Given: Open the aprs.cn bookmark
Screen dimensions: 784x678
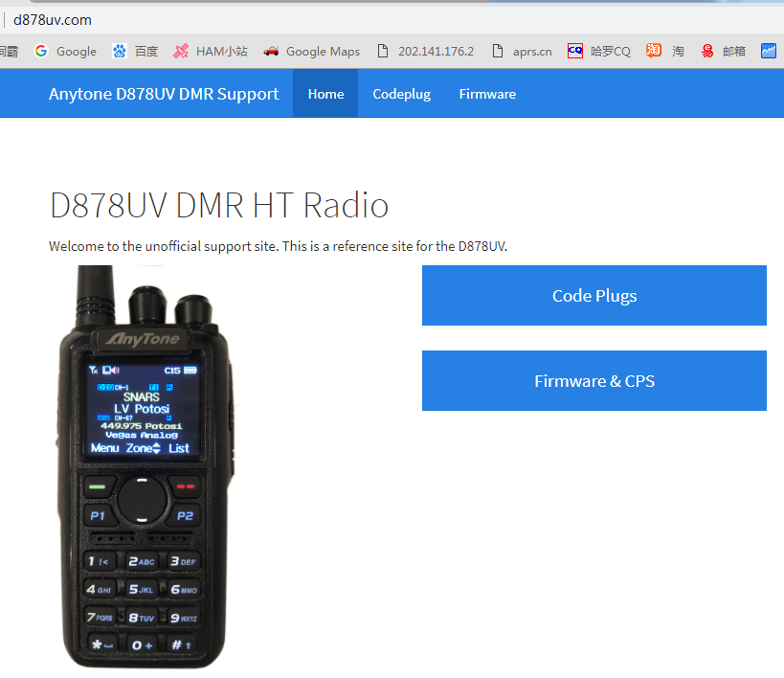Looking at the screenshot, I should click(522, 52).
